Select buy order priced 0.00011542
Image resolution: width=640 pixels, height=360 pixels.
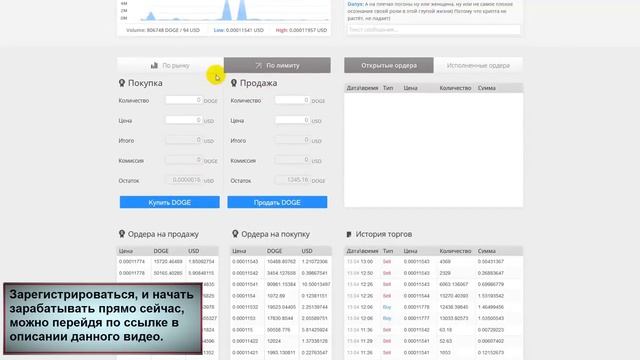point(281,273)
